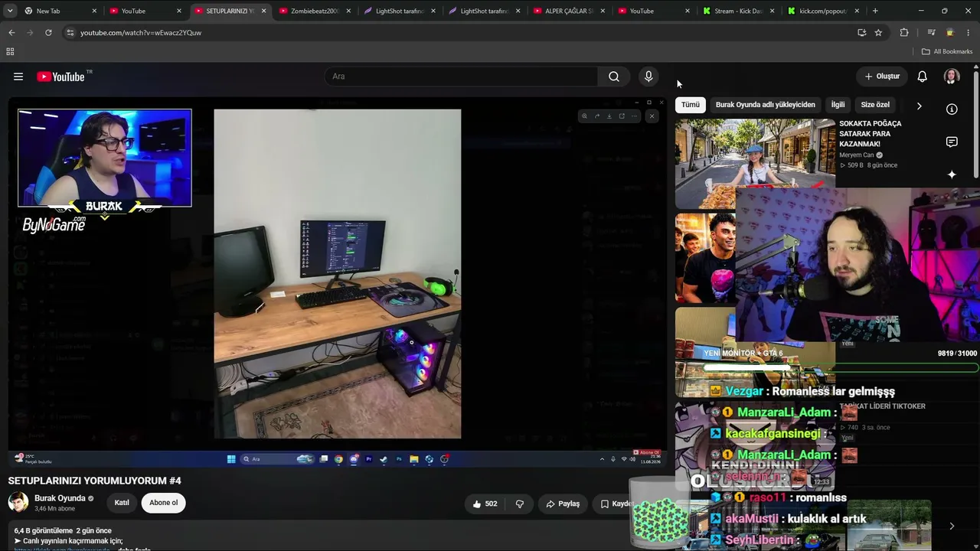Reload the YouTube page
The width and height of the screenshot is (980, 551).
[48, 33]
